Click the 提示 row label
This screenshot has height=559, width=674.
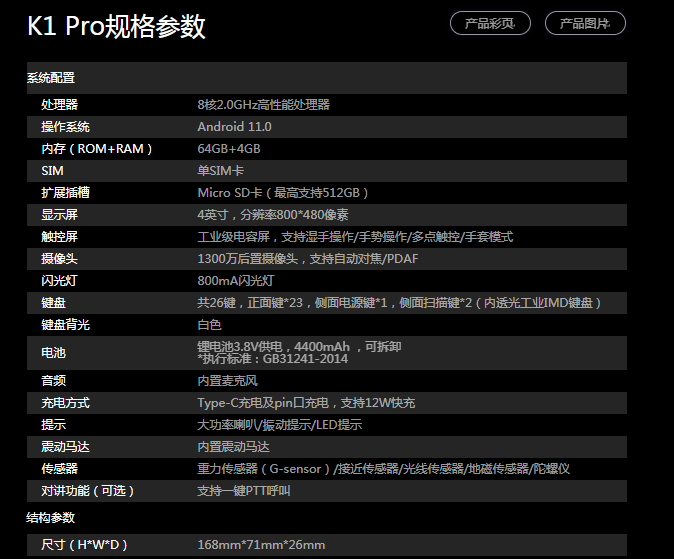point(53,425)
